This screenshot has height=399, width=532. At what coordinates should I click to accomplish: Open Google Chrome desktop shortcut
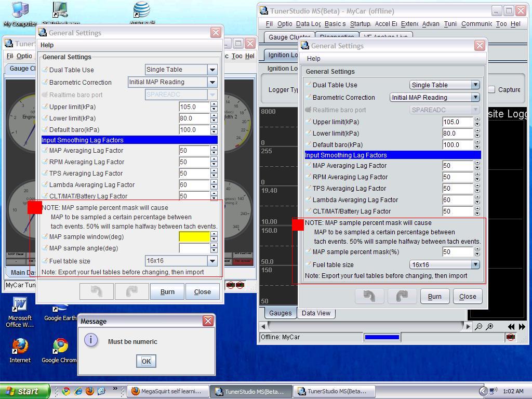[x=60, y=351]
